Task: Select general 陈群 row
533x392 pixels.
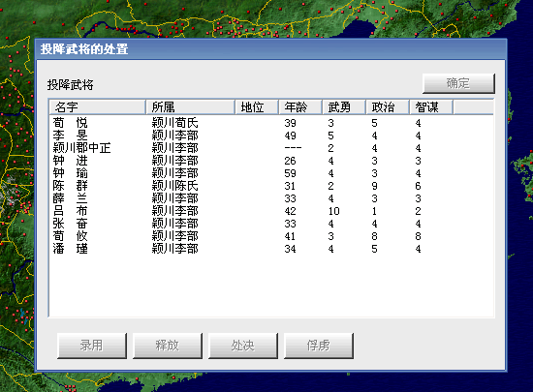Action: pos(271,186)
